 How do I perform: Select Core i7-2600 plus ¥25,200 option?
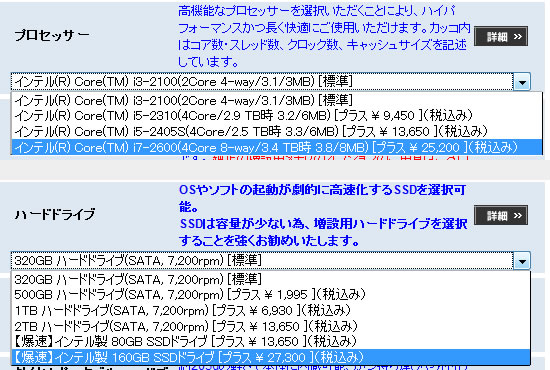click(277, 147)
